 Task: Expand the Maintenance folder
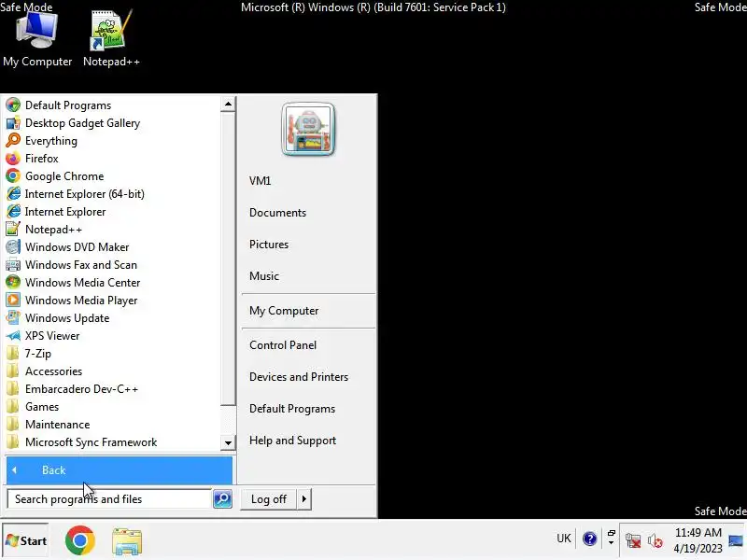48,425
